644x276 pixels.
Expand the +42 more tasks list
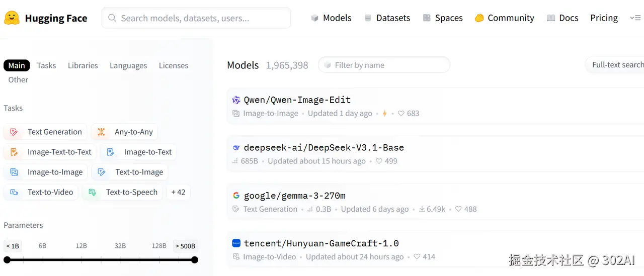coord(178,192)
